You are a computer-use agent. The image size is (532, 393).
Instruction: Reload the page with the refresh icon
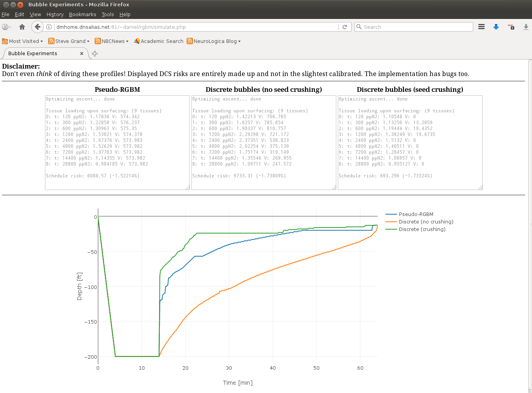point(345,27)
